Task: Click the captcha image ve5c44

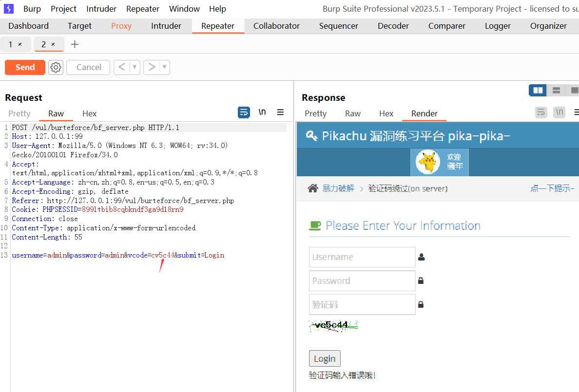Action: (333, 326)
